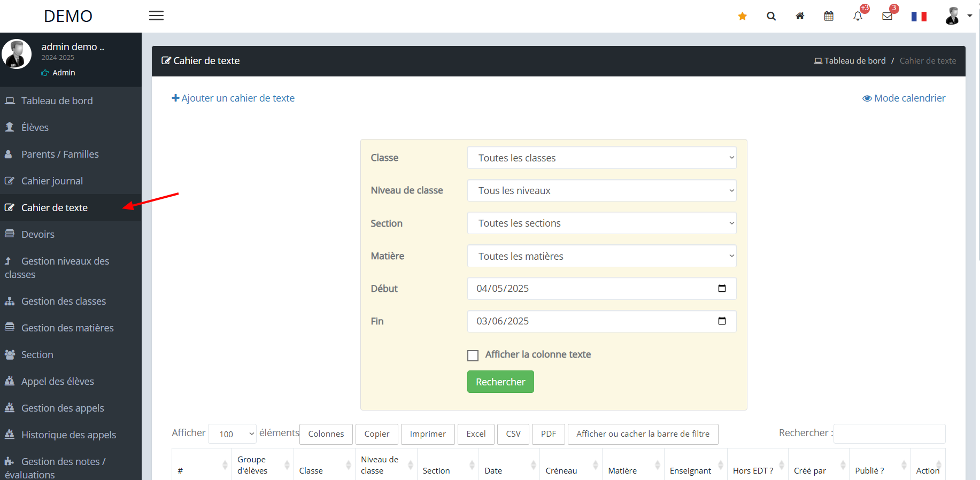This screenshot has height=480, width=980.
Task: Switch to Mode calendrier
Action: point(904,98)
